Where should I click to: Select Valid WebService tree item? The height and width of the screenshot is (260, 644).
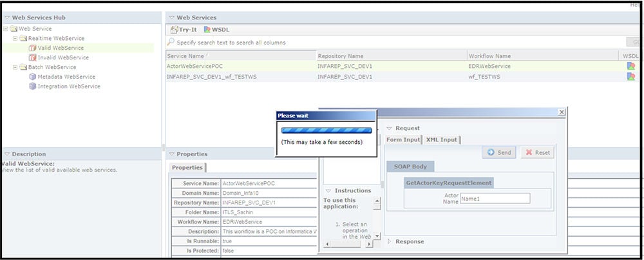(x=61, y=48)
